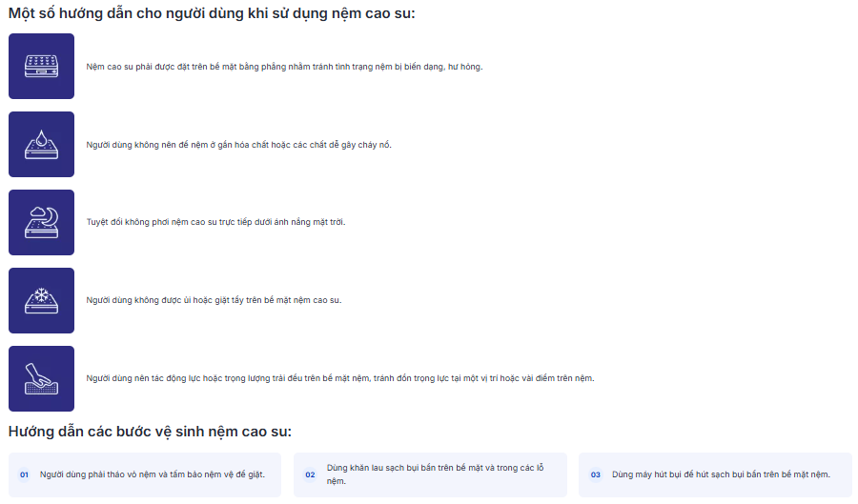
Task: Click the snowflake mattress icon
Action: click(x=41, y=301)
